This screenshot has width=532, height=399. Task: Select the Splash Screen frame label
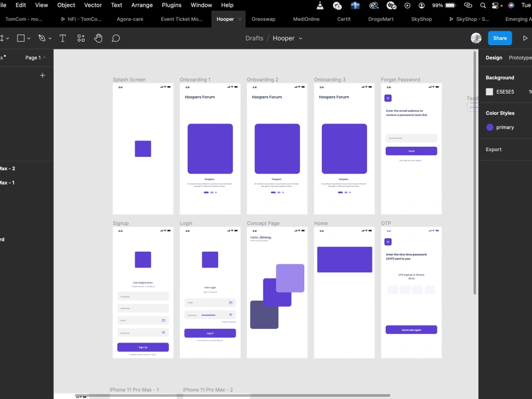129,80
